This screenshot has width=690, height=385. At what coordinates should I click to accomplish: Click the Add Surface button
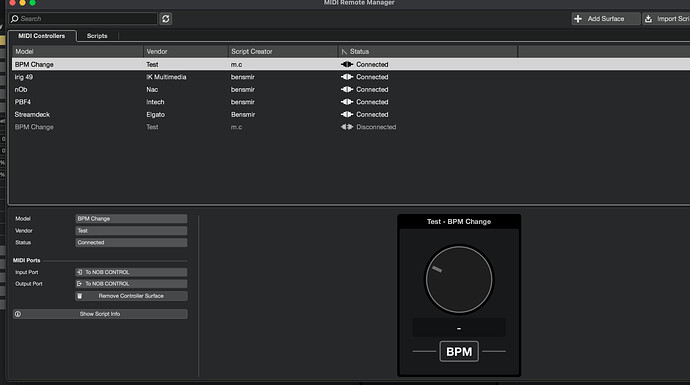(x=606, y=18)
